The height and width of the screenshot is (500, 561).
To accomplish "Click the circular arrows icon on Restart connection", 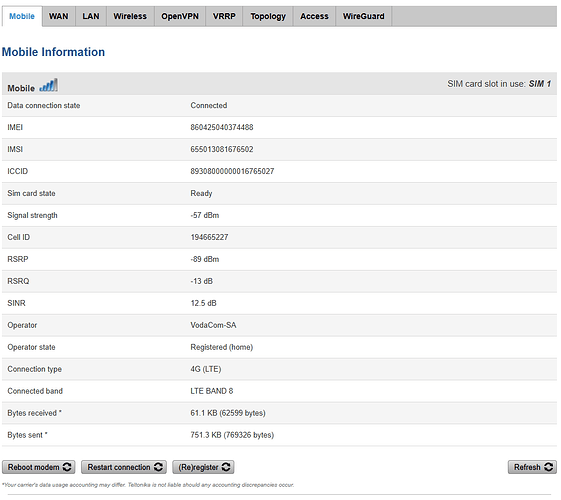I will click(158, 467).
